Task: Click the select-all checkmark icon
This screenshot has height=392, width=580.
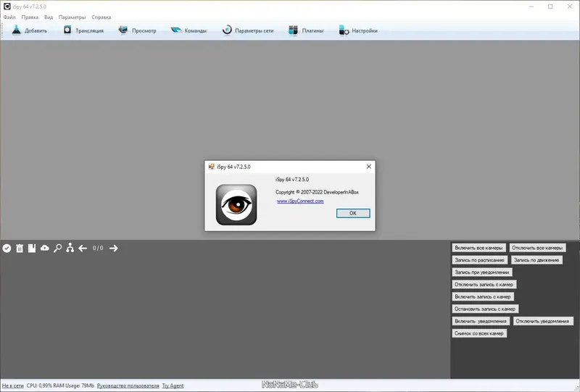Action: tap(7, 248)
